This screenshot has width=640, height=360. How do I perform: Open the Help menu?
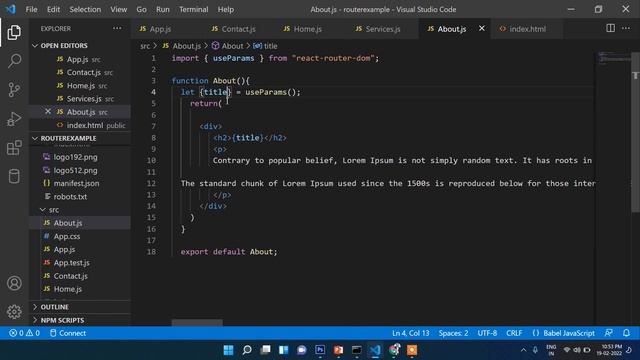pos(226,9)
